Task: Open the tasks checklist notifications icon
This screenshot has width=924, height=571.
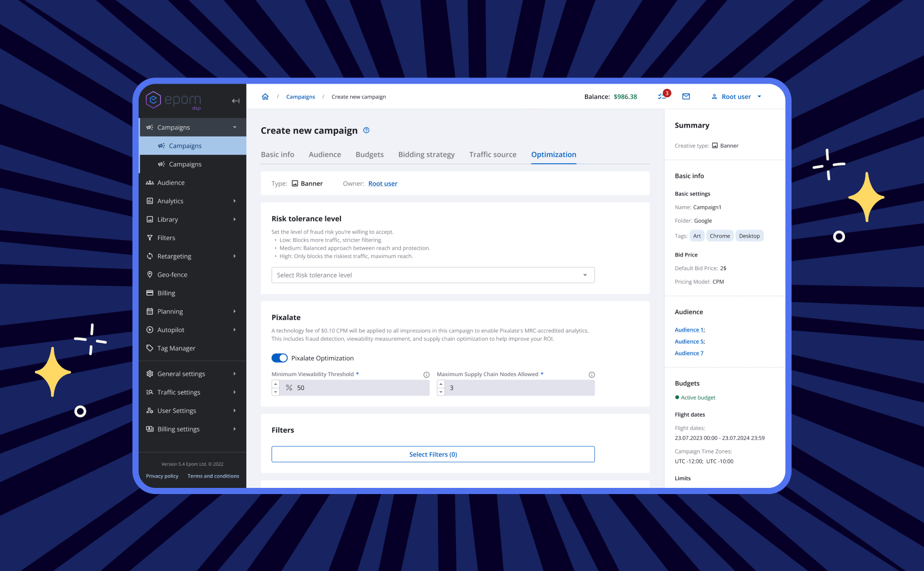Action: pyautogui.click(x=662, y=96)
